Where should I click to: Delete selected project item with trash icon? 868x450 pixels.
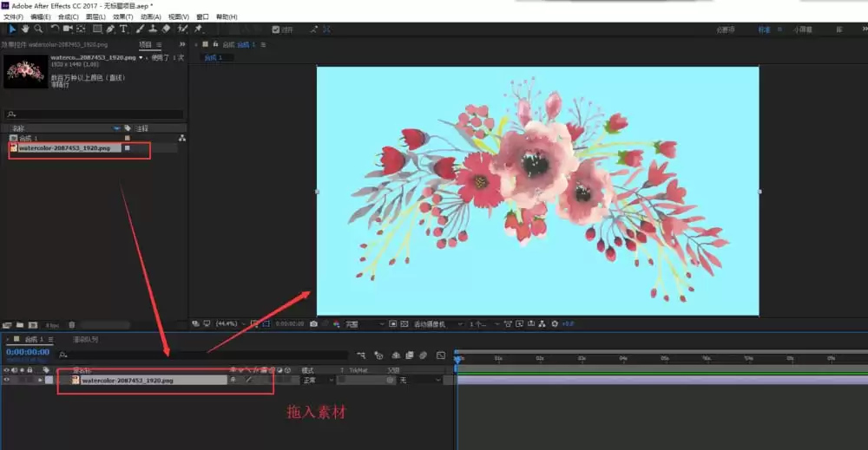71,325
